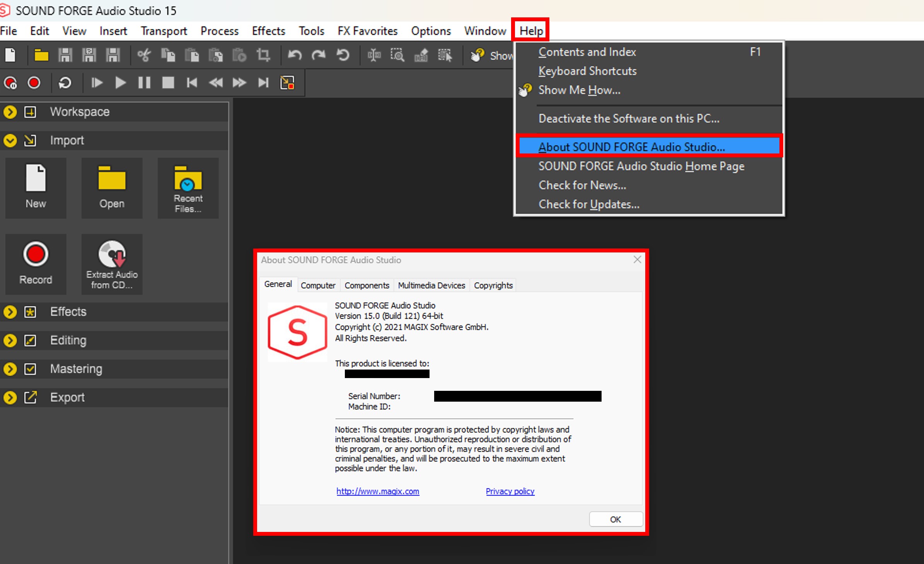Click the Help menu in menu bar

(x=531, y=31)
